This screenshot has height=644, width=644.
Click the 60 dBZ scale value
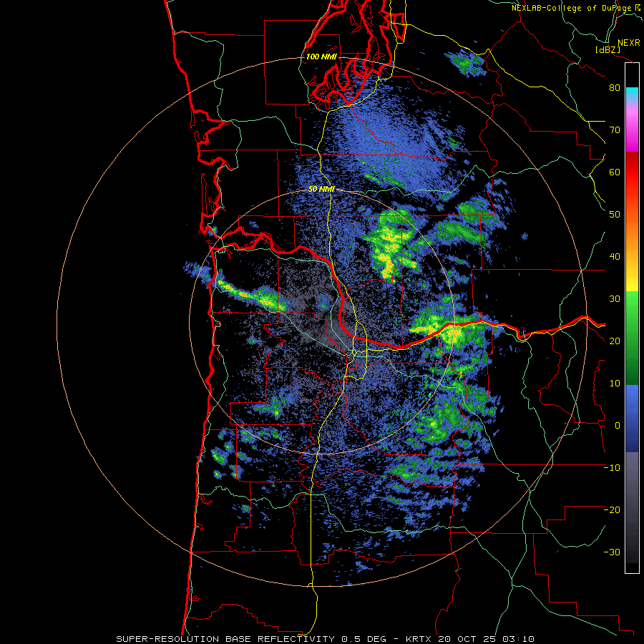(615, 172)
